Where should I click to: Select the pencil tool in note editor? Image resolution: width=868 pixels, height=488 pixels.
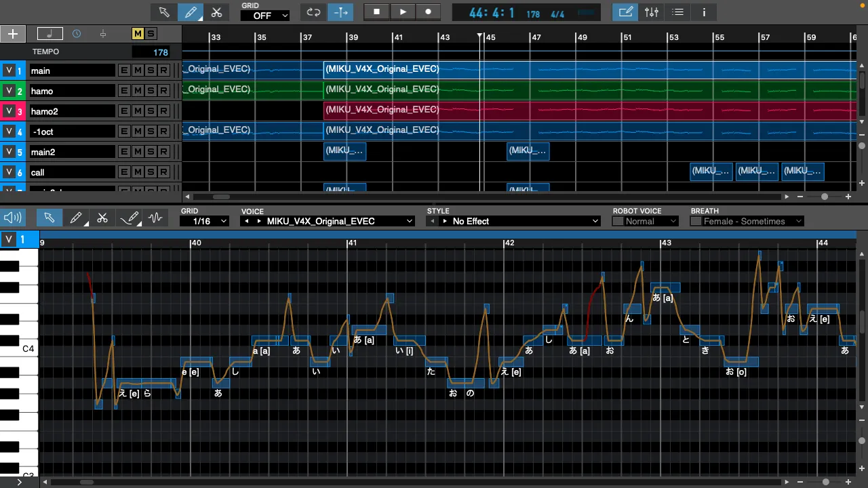[x=76, y=218]
